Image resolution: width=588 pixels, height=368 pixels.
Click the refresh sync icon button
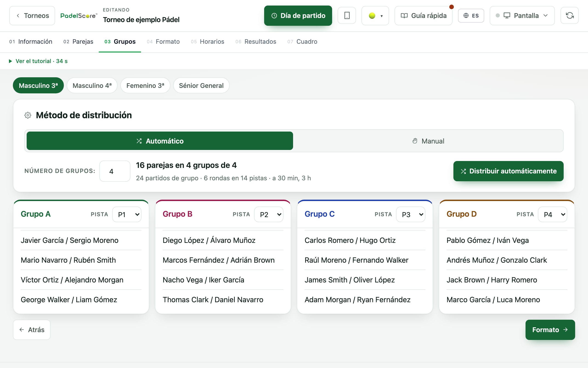(570, 16)
